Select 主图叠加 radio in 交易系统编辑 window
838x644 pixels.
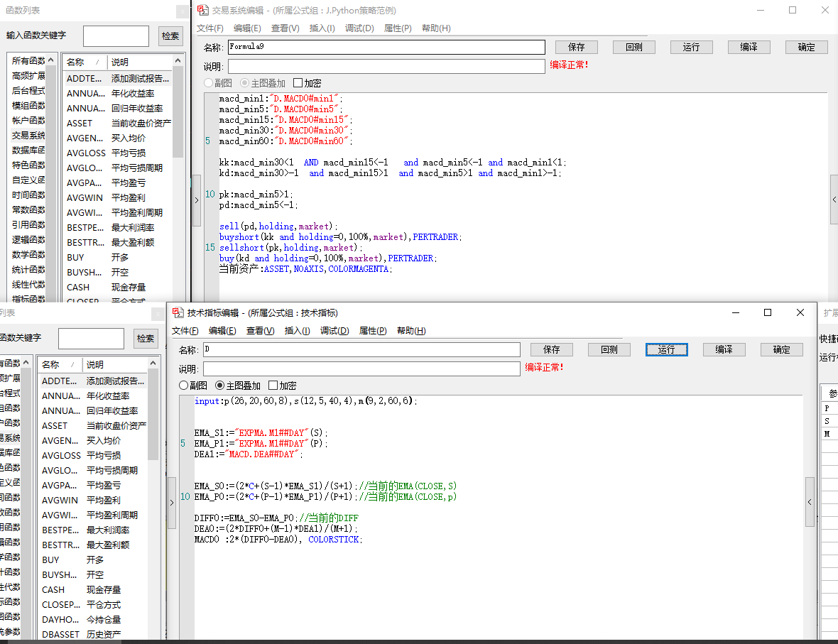coord(245,83)
